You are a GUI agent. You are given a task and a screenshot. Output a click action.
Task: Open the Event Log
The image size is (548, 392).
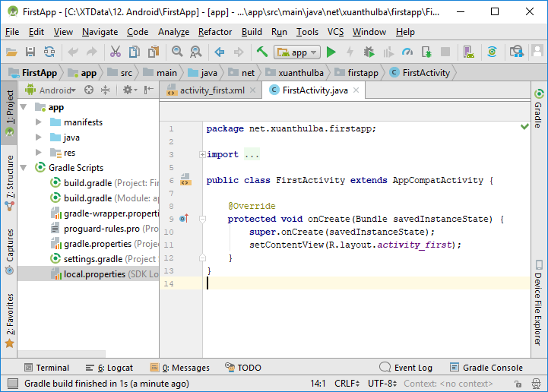pyautogui.click(x=406, y=368)
